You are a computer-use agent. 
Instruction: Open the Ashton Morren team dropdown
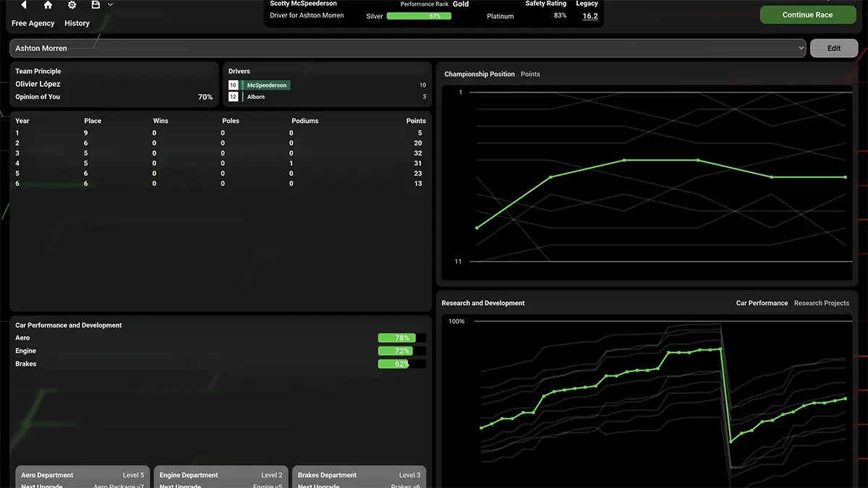[408, 48]
